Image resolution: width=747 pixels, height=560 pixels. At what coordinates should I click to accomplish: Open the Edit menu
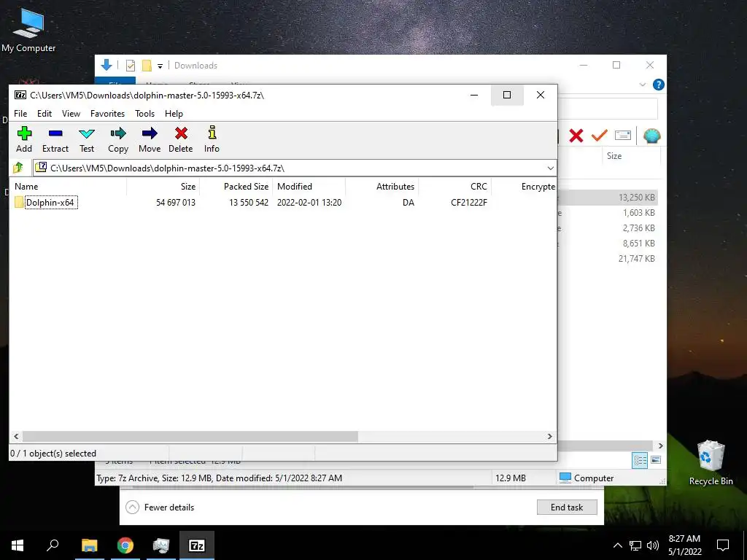pyautogui.click(x=44, y=113)
